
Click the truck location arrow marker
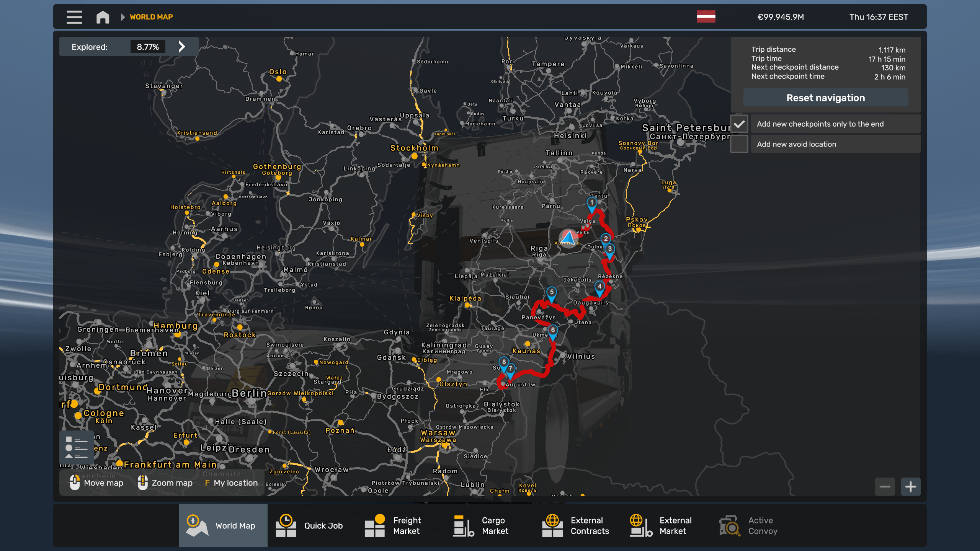pyautogui.click(x=568, y=238)
